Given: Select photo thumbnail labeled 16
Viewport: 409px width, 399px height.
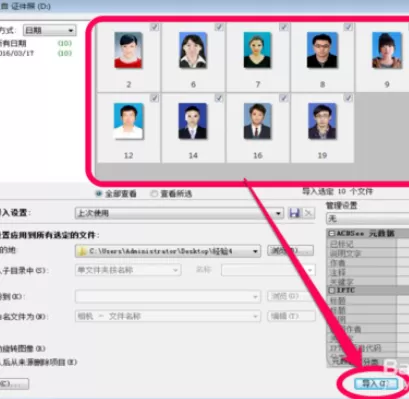Looking at the screenshot, I should (257, 121).
